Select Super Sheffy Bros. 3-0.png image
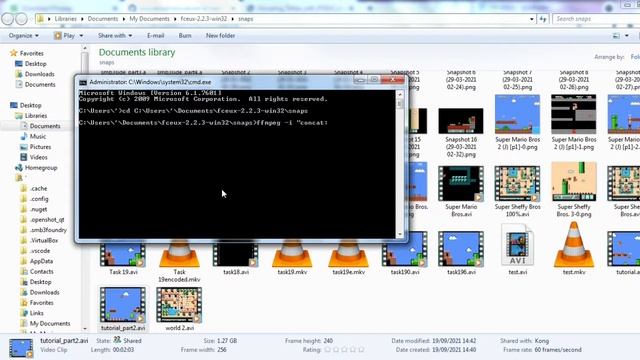Image resolution: width=640 pixels, height=360 pixels. (x=573, y=189)
